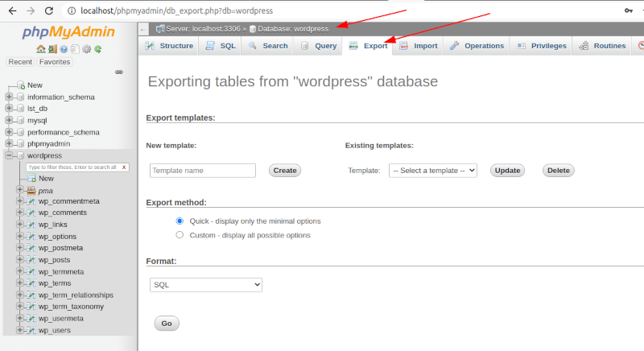Go to the Import tab
Screen dimensions: 644x351
[x=419, y=46]
